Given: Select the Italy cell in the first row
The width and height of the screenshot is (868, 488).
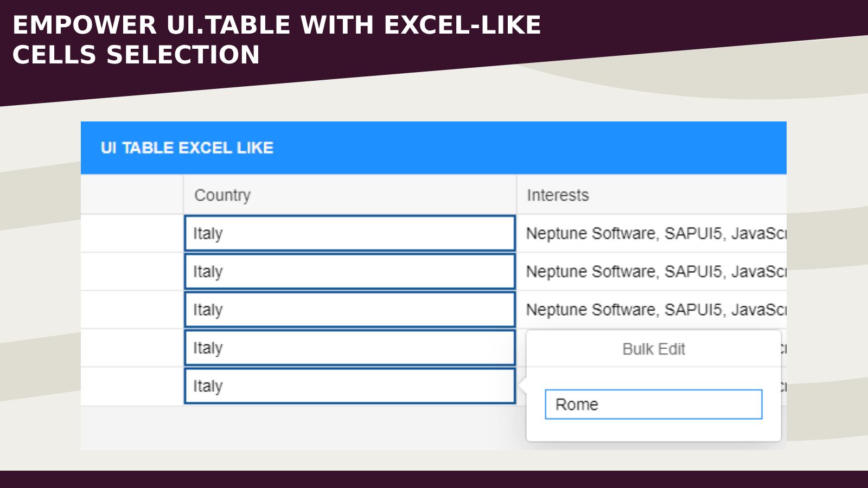Looking at the screenshot, I should click(x=349, y=234).
